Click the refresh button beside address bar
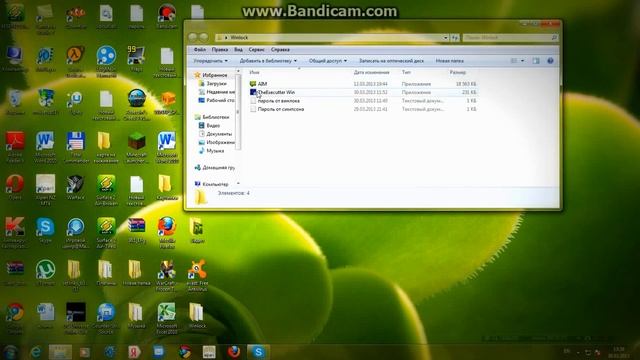Screen dimensions: 640x360 pyautogui.click(x=455, y=38)
